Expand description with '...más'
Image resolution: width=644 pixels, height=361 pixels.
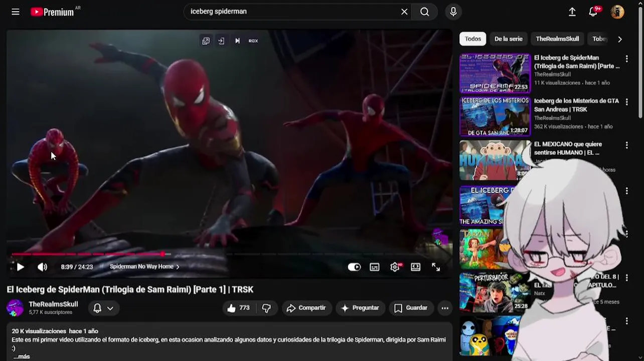point(22,356)
